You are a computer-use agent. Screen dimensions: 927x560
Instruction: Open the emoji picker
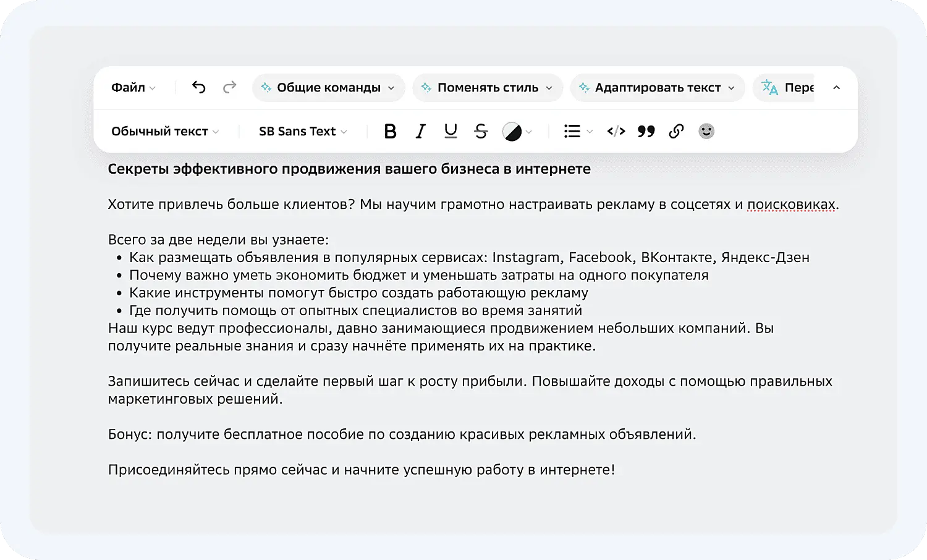[706, 131]
